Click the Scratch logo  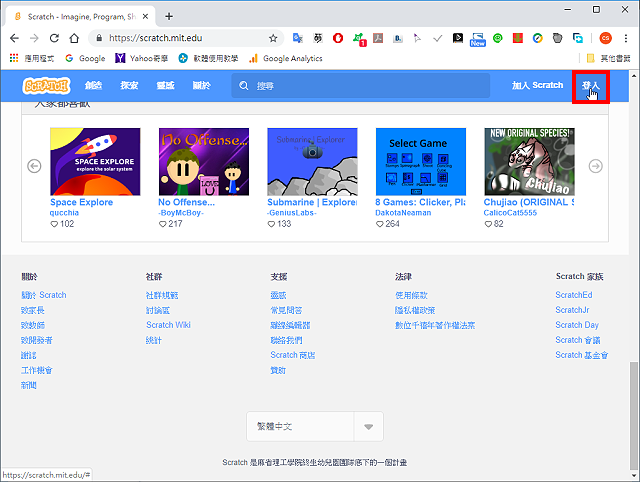coord(46,86)
